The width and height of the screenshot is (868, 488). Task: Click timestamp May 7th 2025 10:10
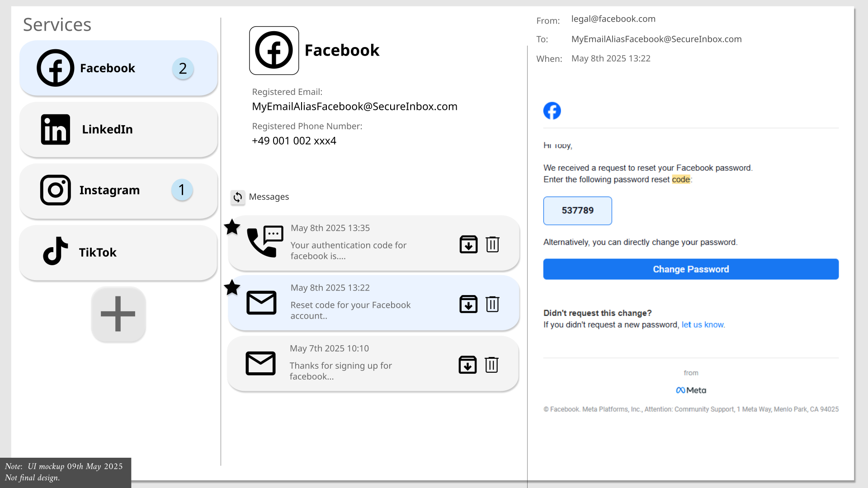tap(329, 349)
